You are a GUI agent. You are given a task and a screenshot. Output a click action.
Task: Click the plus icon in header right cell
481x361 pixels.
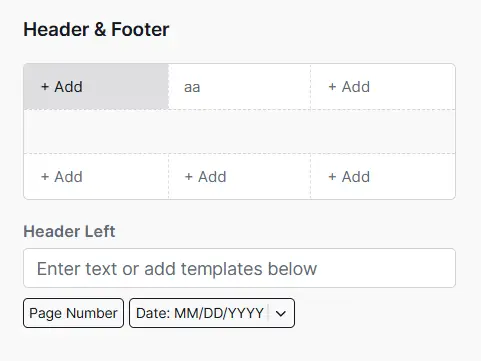click(x=332, y=87)
